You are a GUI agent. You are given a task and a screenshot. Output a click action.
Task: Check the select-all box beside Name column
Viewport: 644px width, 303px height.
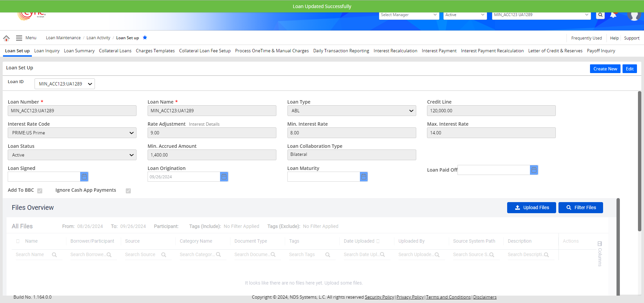pyautogui.click(x=18, y=241)
